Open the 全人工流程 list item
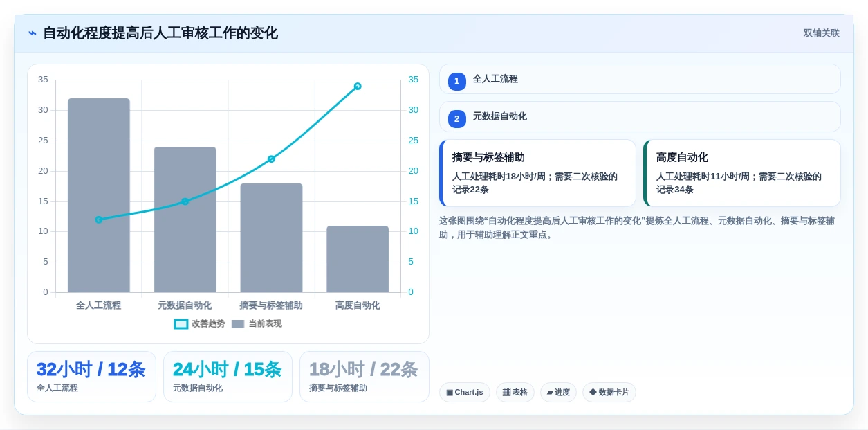Viewport: 868px width, 430px height. click(640, 79)
